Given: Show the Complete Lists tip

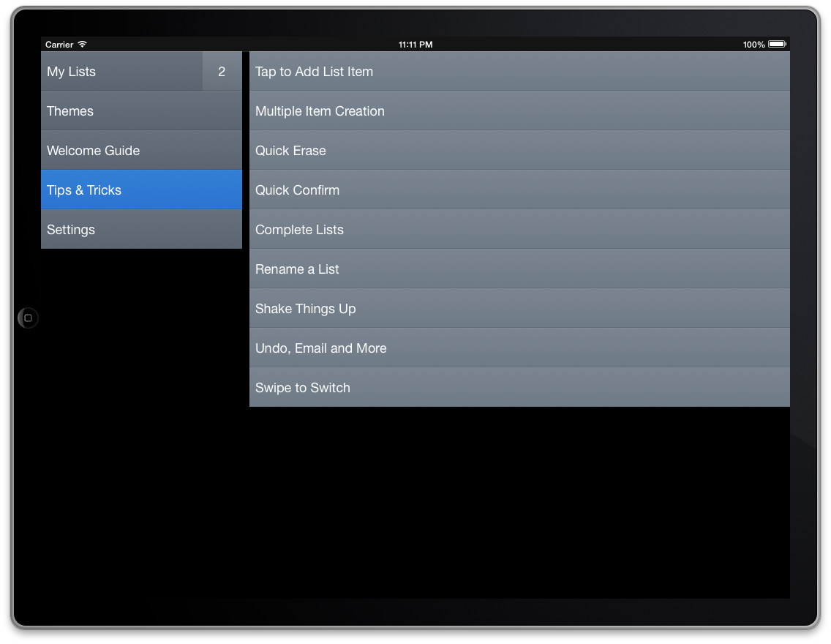Looking at the screenshot, I should [519, 230].
